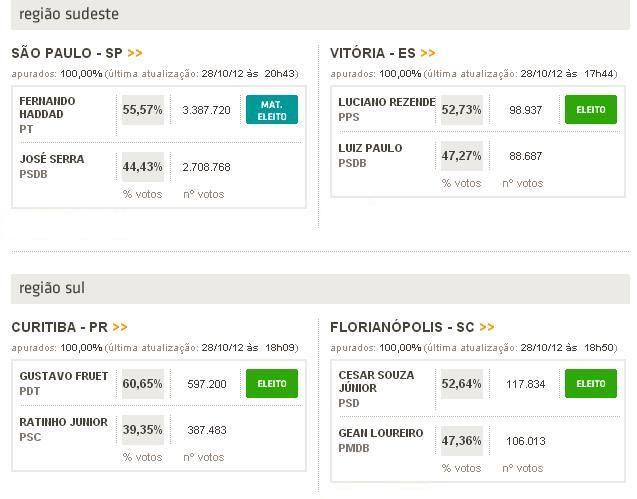Click the double-arrow icon beside Vitória - ES
The width and height of the screenshot is (637, 499).
click(428, 53)
